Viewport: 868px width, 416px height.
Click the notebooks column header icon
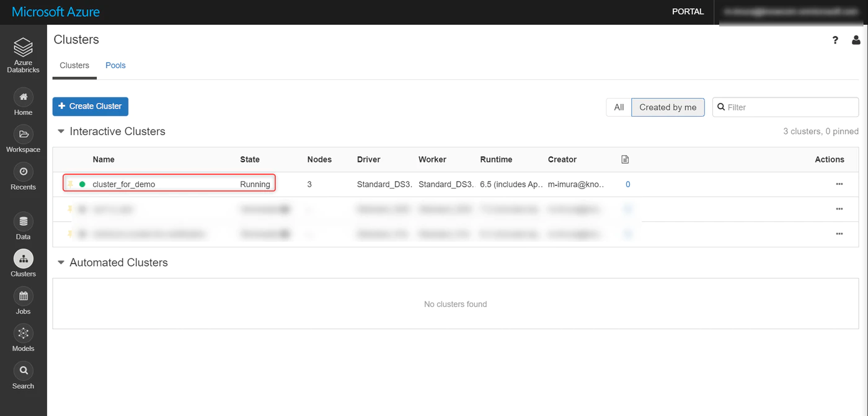coord(625,159)
